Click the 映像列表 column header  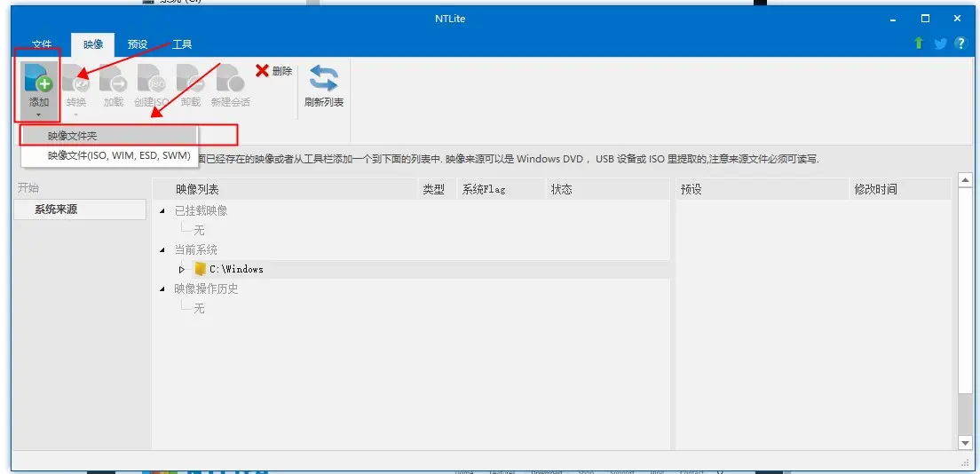pos(286,189)
